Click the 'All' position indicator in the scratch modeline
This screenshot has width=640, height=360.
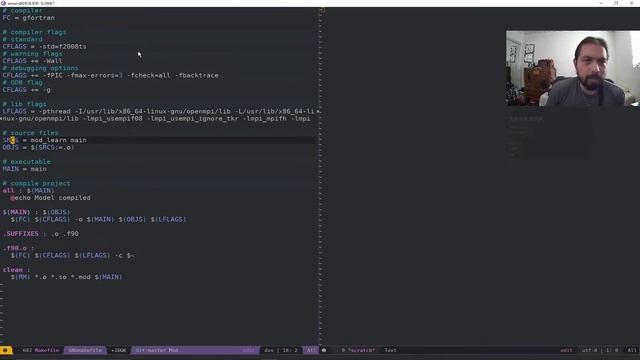632,350
